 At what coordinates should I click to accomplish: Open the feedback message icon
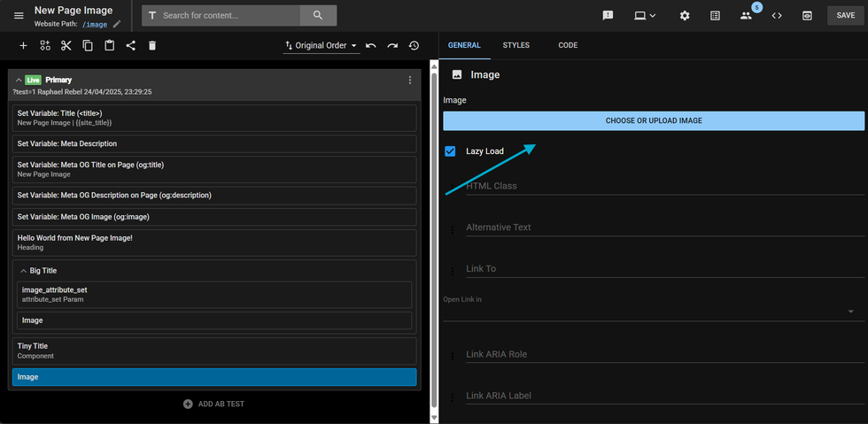pyautogui.click(x=608, y=16)
